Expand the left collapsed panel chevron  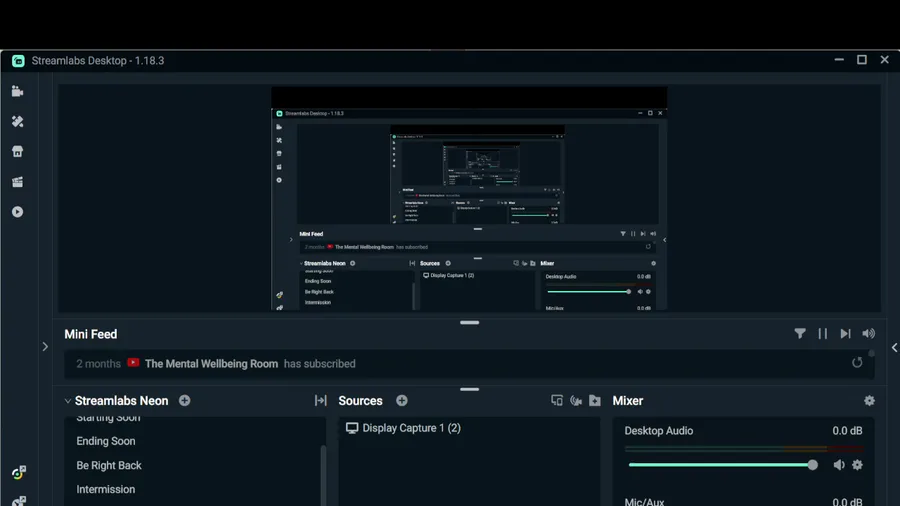(x=45, y=347)
